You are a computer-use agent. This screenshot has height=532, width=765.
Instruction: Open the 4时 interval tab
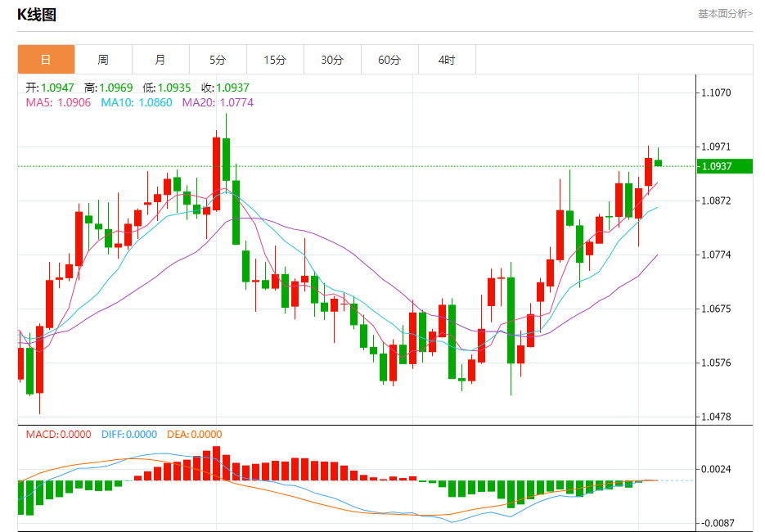tap(447, 60)
